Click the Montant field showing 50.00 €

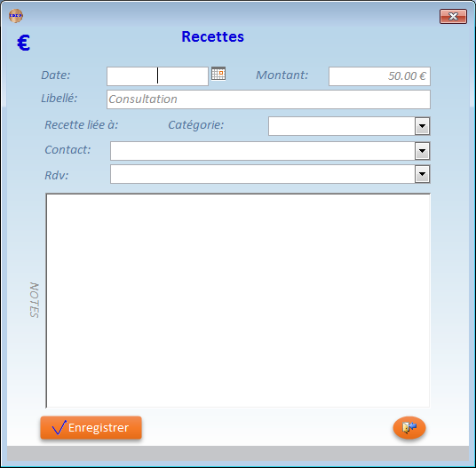point(379,76)
